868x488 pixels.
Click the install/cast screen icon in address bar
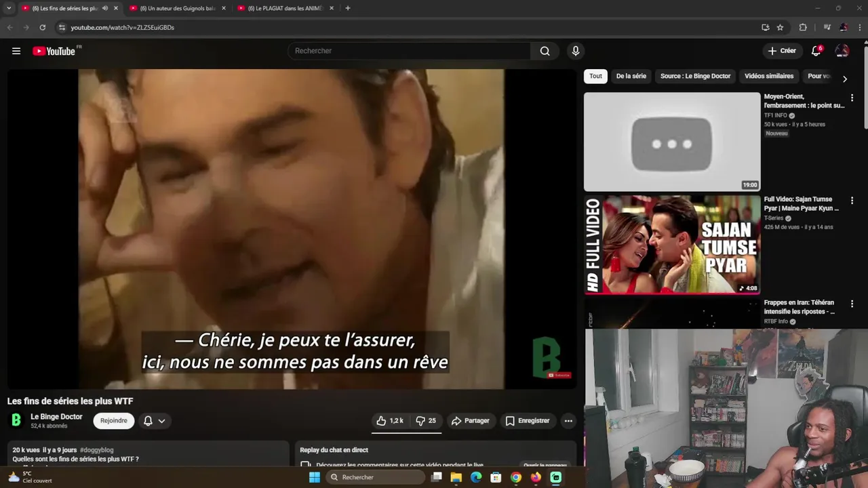(x=765, y=27)
